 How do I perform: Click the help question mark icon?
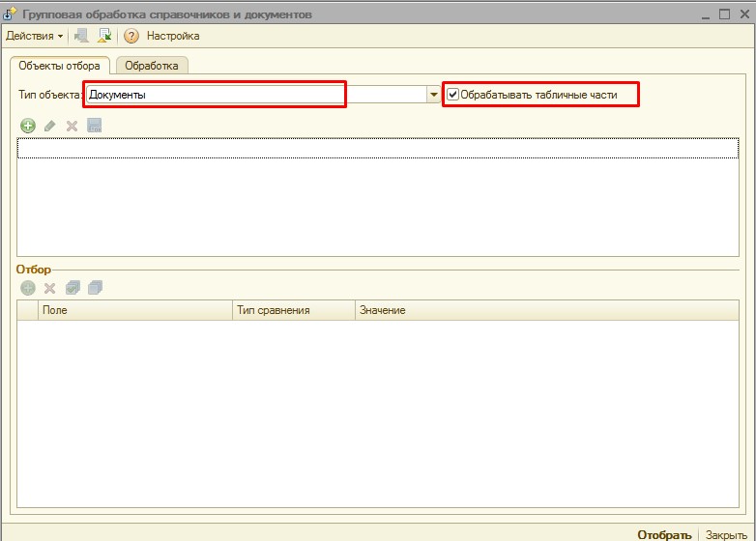(131, 36)
